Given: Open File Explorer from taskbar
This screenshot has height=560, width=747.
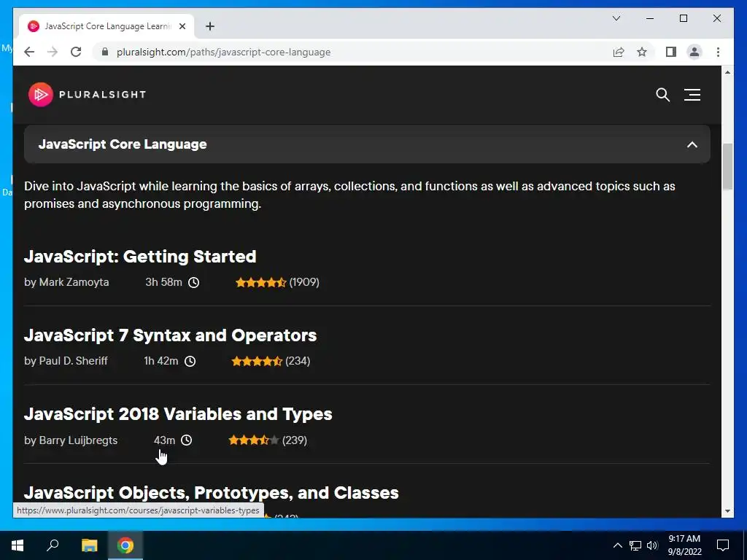Looking at the screenshot, I should 89,545.
